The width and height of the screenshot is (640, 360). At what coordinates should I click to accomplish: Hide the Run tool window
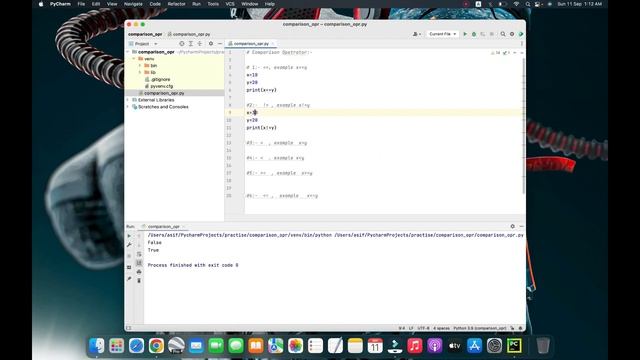[521, 226]
